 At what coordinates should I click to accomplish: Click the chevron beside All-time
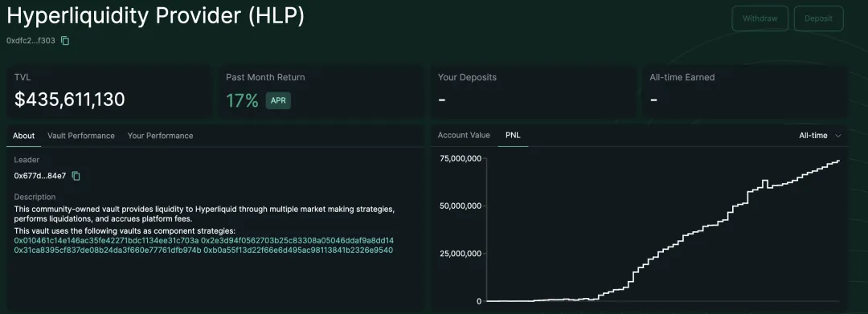click(x=837, y=136)
